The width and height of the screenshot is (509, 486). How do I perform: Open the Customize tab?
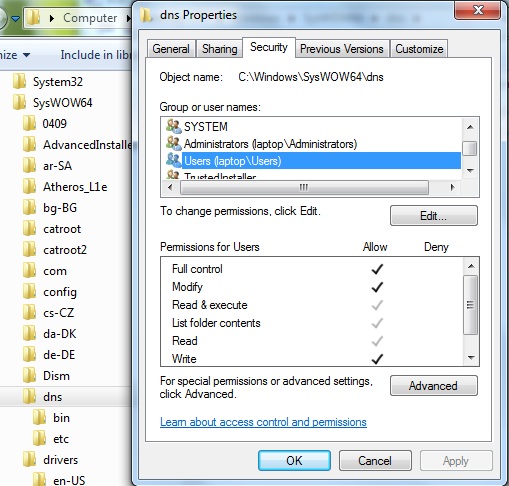click(x=419, y=49)
